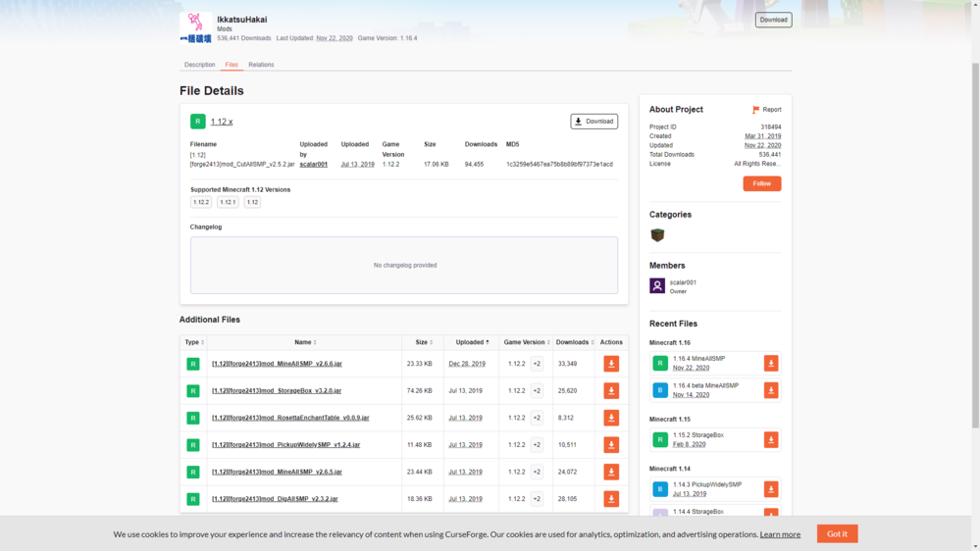Click release type icon for RosettaEnchantTable row
Image resolution: width=980 pixels, height=551 pixels.
(193, 418)
